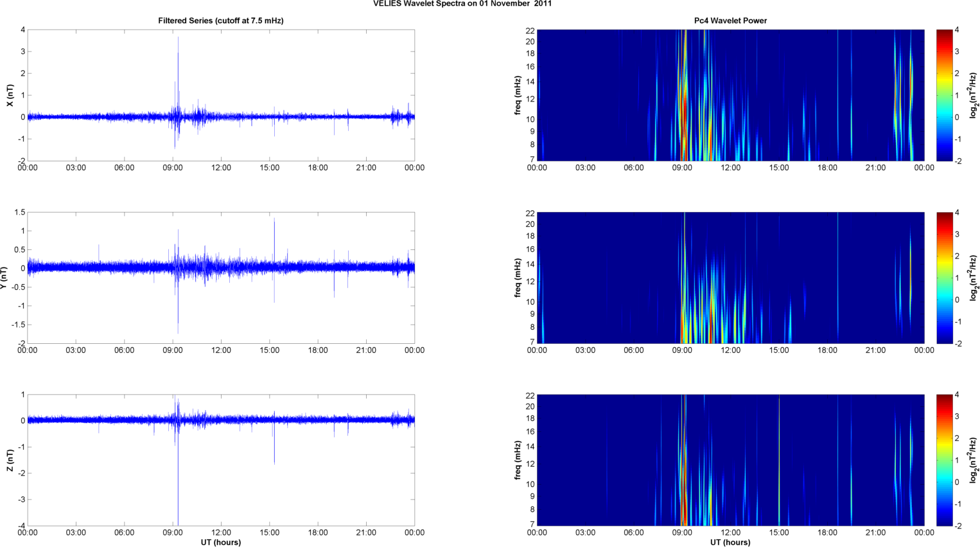The image size is (980, 547).
Task: Click the left 'UT (hours)' axis label
Action: (221, 543)
